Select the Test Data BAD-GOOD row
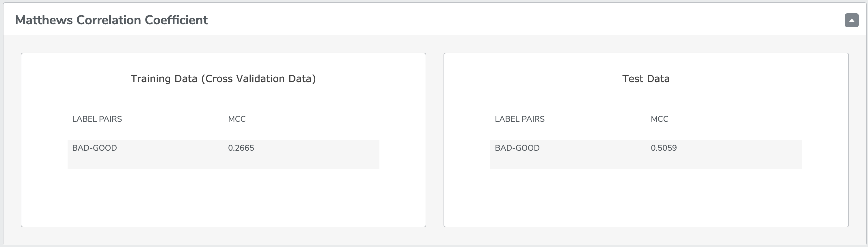Viewport: 868px width, 247px height. [645, 154]
